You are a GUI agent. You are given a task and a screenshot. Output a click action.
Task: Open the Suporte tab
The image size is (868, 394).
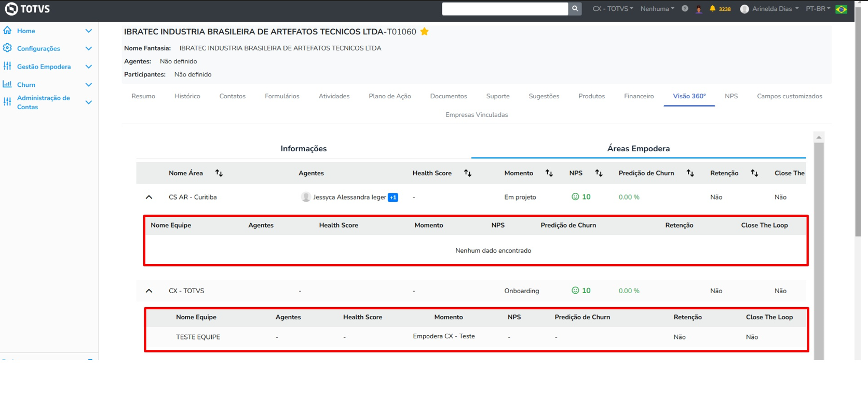click(498, 96)
